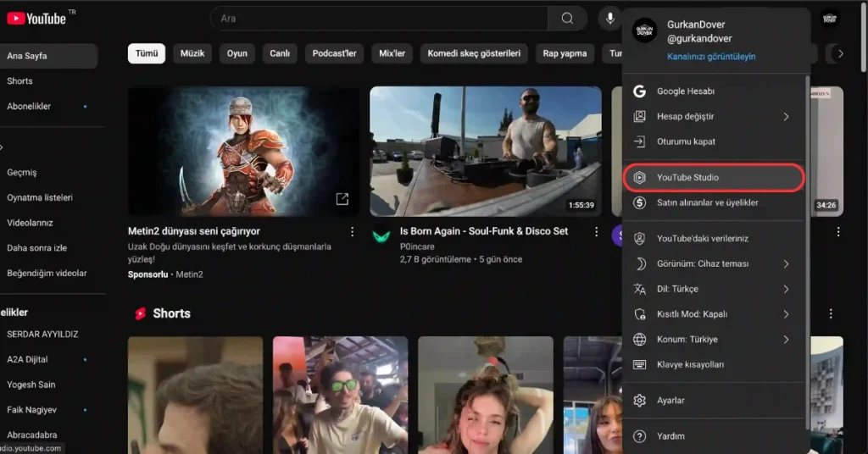
Task: Open Shorts section three-dot menu
Action: point(831,314)
